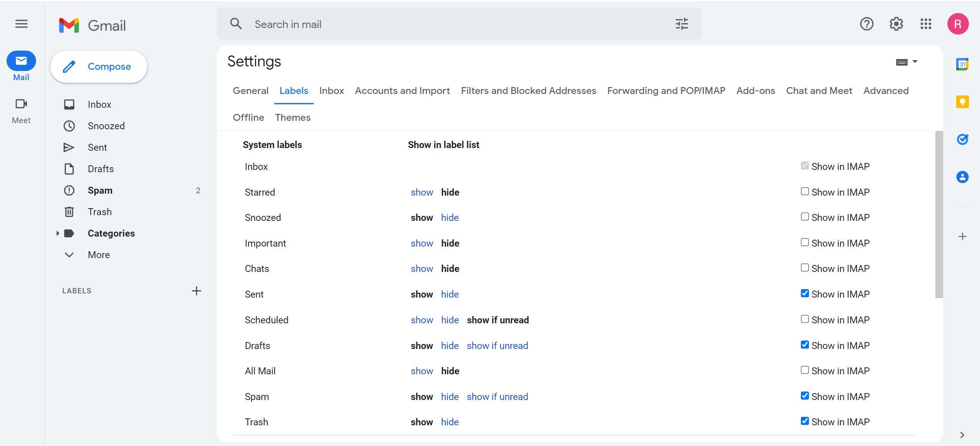The height and width of the screenshot is (446, 980).
Task: Open Google Keep side panel icon
Action: pyautogui.click(x=962, y=102)
